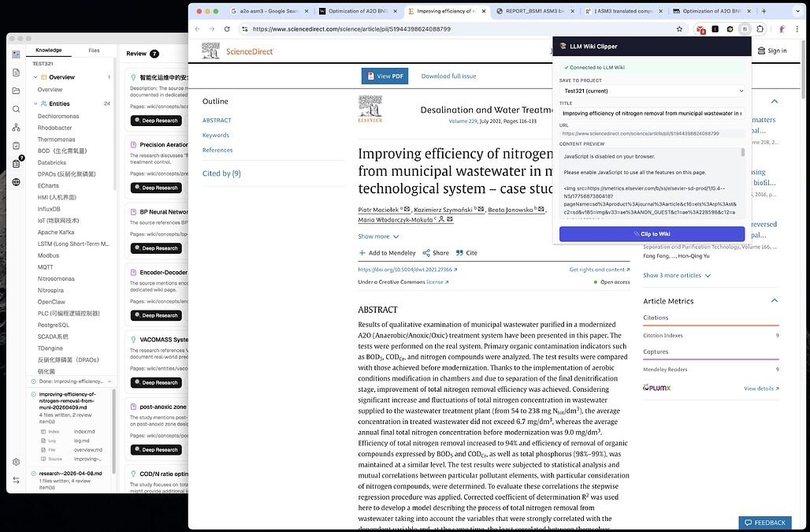The width and height of the screenshot is (810, 532).
Task: Toggle the LLM Wiki Clipper extension icon
Action: pyautogui.click(x=745, y=29)
